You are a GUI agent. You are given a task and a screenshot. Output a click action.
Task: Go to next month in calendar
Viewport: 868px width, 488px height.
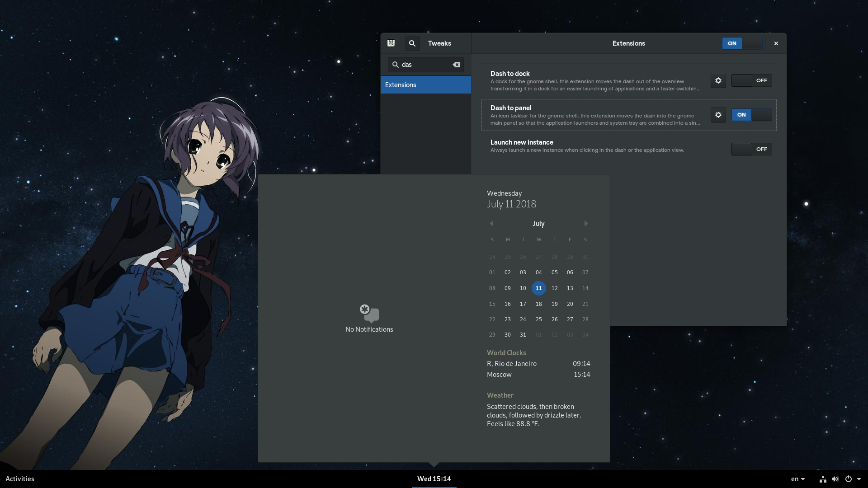coord(586,224)
